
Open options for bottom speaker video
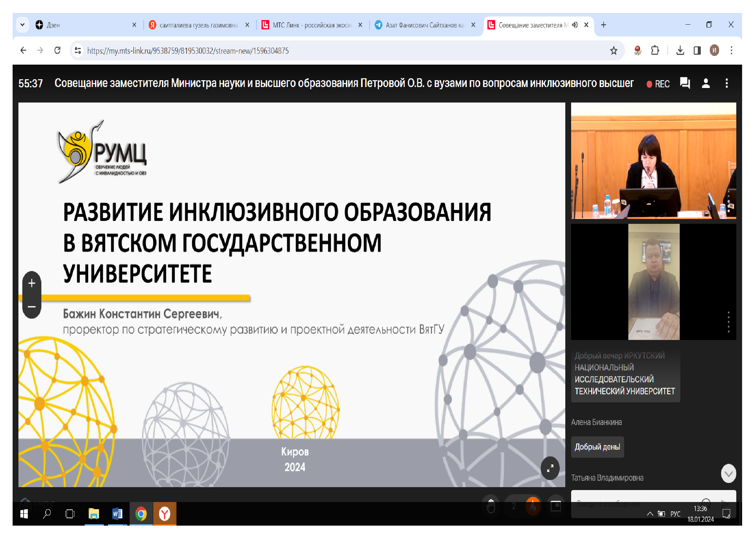[728, 322]
